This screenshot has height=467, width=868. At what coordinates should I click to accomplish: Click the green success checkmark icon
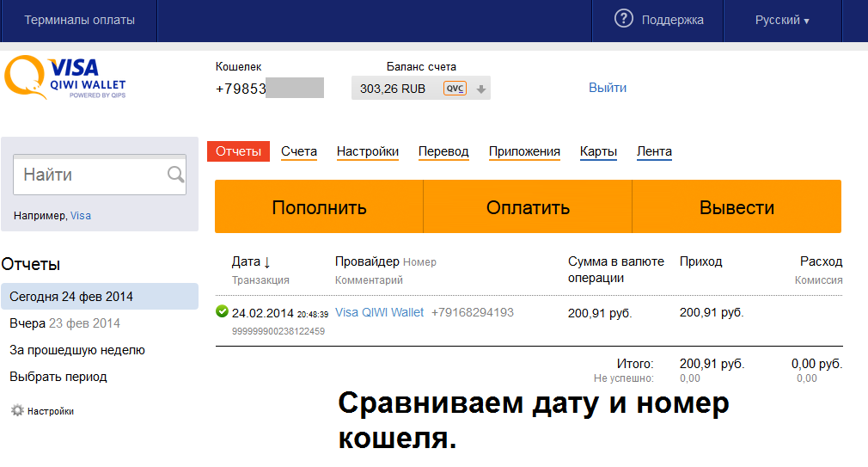pyautogui.click(x=222, y=312)
